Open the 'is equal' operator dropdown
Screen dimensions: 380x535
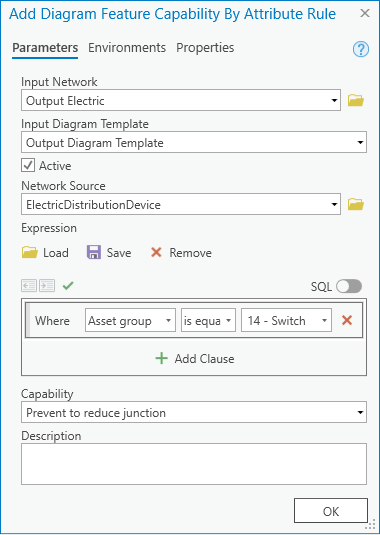click(x=208, y=320)
